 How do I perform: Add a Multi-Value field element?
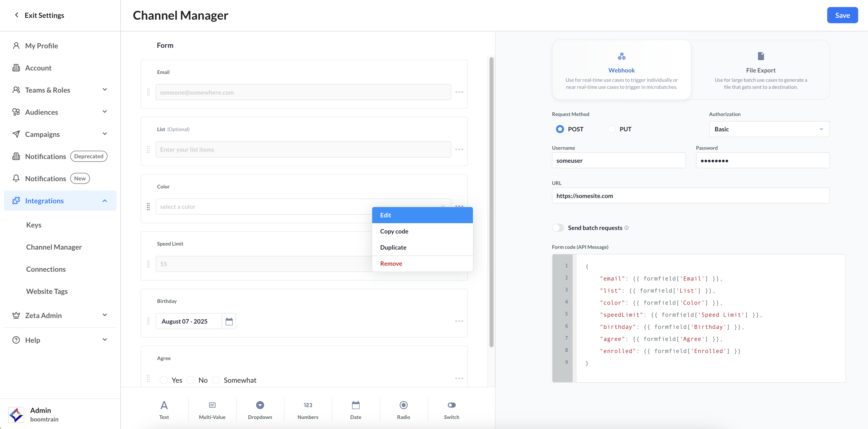point(212,409)
